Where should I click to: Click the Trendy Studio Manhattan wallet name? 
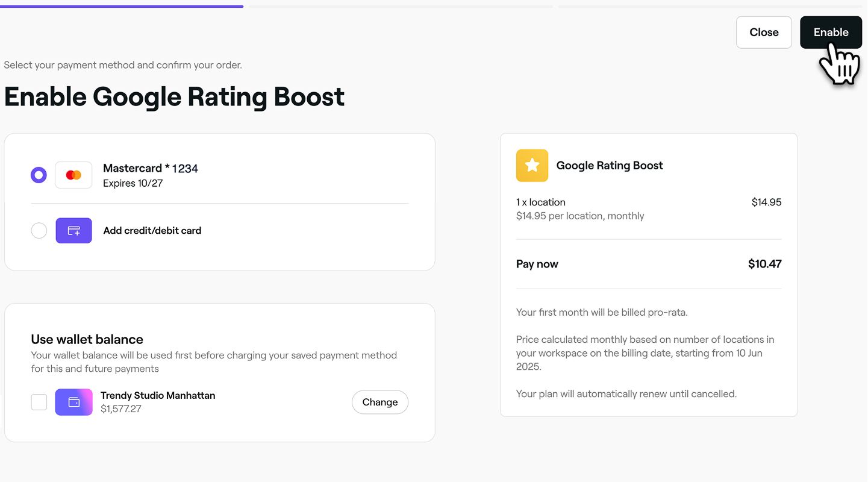158,396
